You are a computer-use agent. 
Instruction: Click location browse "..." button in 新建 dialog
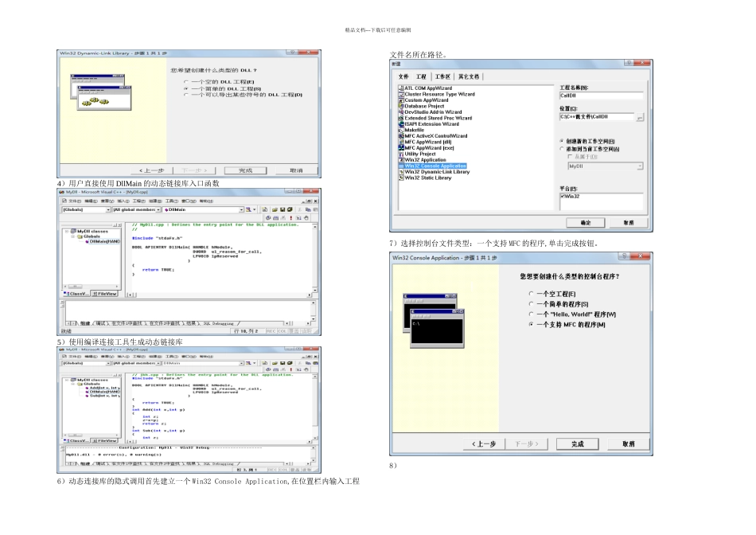pos(639,117)
